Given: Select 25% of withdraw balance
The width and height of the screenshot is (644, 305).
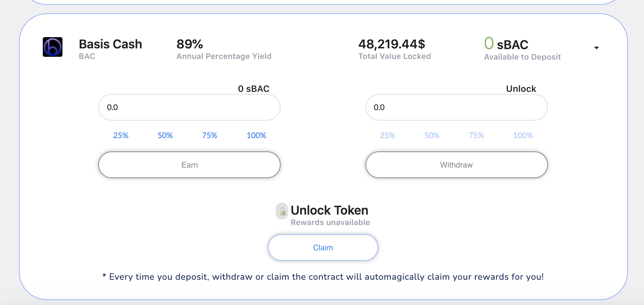Looking at the screenshot, I should [387, 135].
